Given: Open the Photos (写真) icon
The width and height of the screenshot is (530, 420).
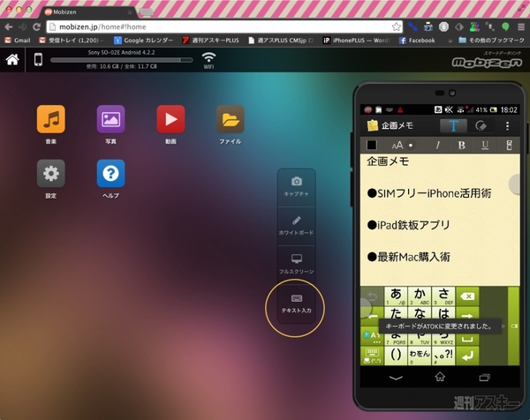Looking at the screenshot, I should pyautogui.click(x=111, y=119).
